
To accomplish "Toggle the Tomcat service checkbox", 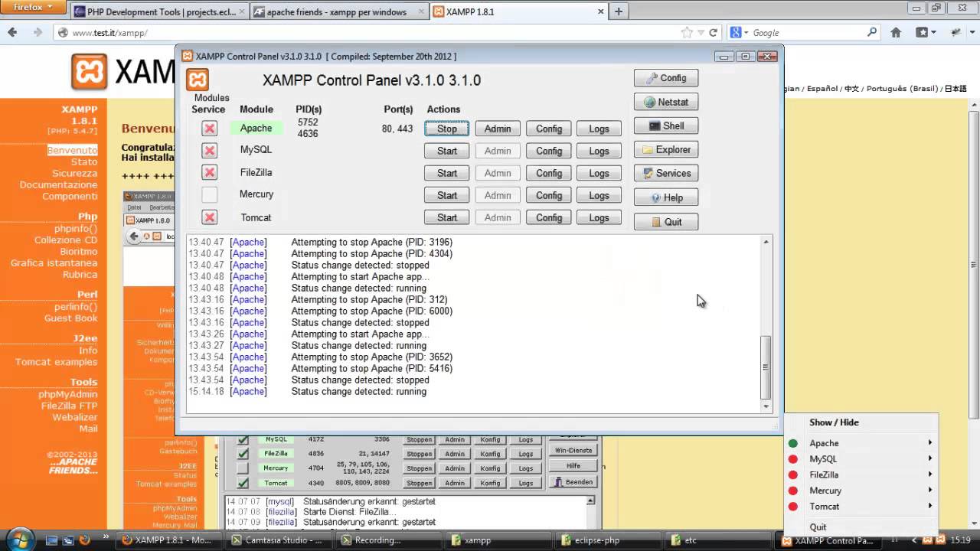I will [209, 217].
